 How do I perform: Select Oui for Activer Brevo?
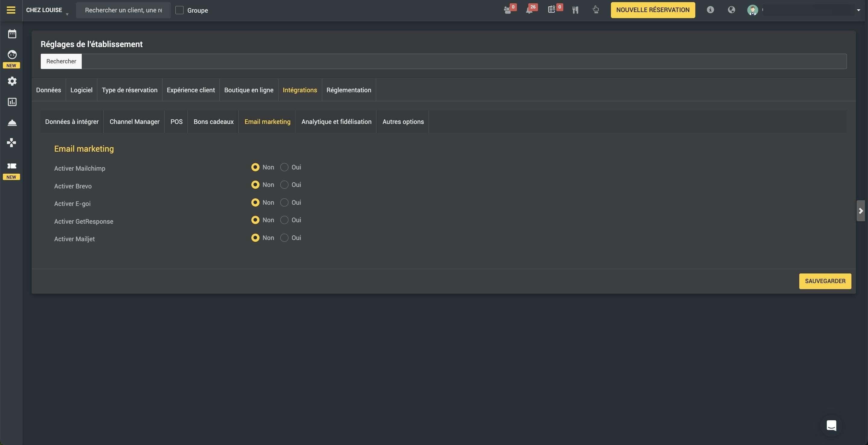coord(285,185)
